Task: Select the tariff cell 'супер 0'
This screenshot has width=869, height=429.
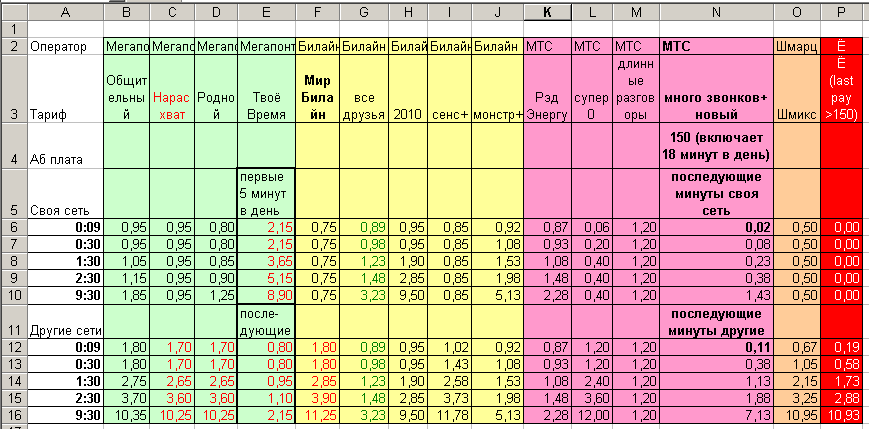Action: [592, 89]
